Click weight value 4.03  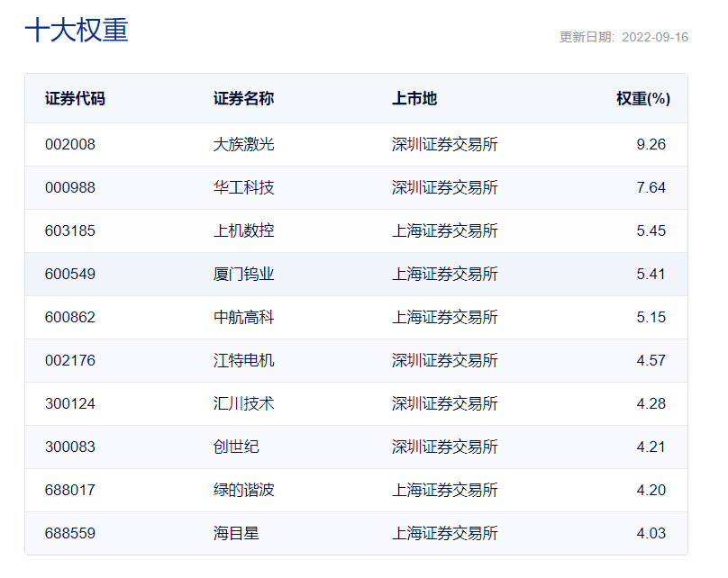651,533
